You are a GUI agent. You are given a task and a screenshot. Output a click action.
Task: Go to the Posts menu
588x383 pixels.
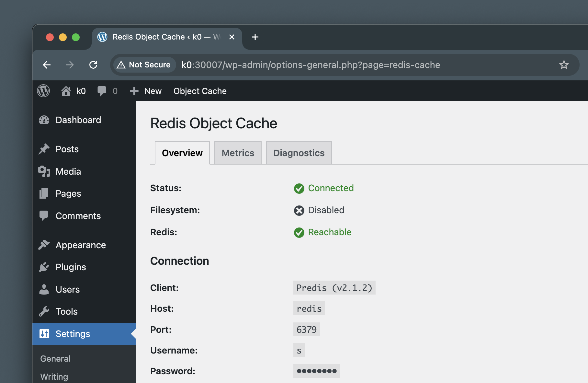[x=67, y=149]
